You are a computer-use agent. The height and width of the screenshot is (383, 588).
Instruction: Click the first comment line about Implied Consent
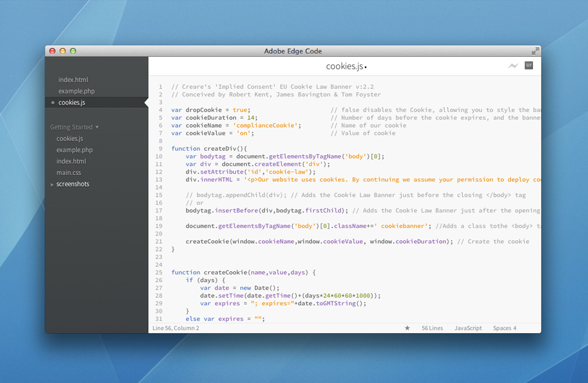[273, 87]
